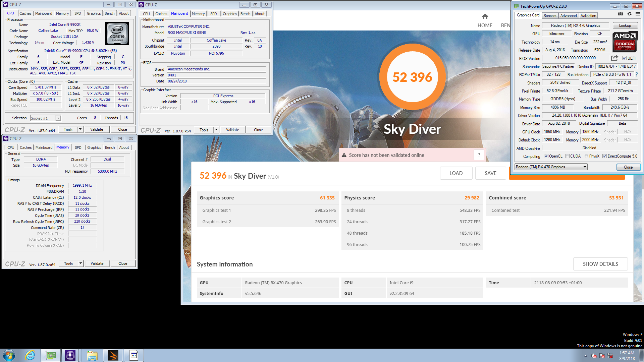Click Tools button in CPU-Z CPU window
The width and height of the screenshot is (644, 362).
(68, 129)
